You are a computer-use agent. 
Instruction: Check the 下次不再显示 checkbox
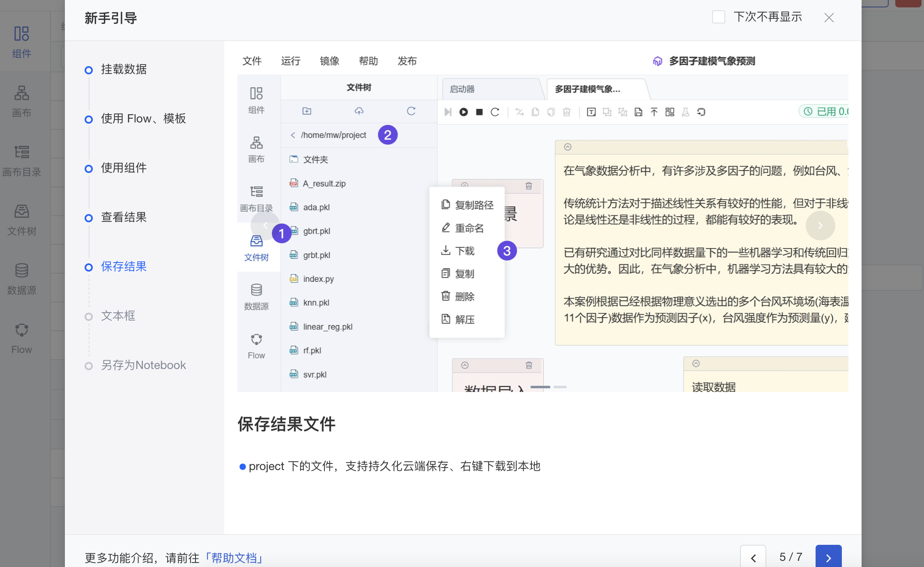tap(718, 17)
